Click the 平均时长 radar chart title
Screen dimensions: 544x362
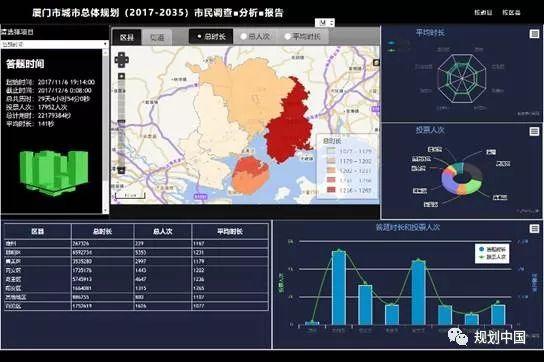coord(430,33)
